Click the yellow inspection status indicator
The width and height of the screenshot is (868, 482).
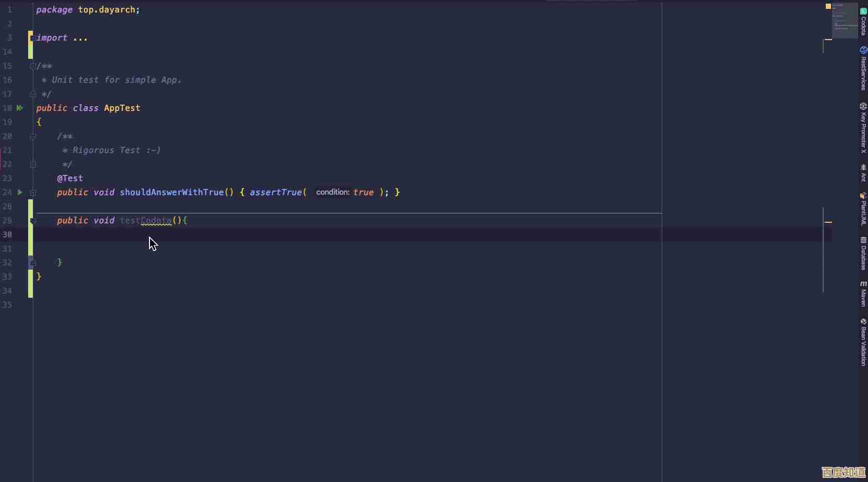pos(828,6)
